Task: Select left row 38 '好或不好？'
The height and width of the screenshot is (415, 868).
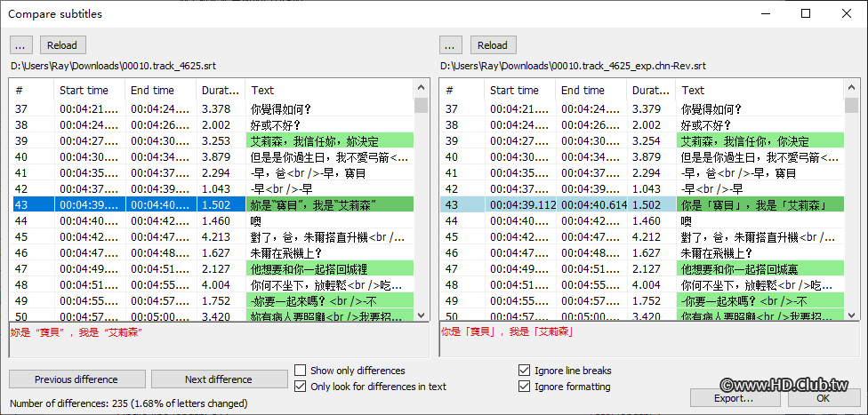Action: pos(213,125)
